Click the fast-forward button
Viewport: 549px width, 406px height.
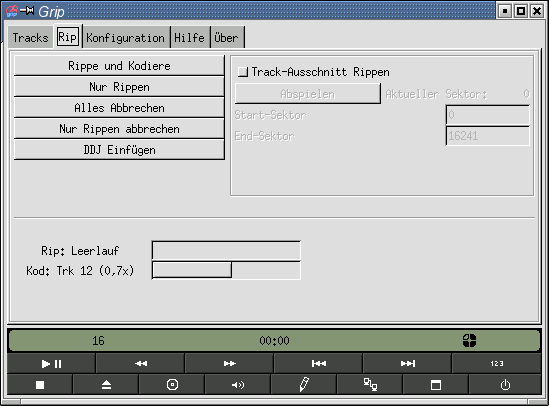pos(229,363)
